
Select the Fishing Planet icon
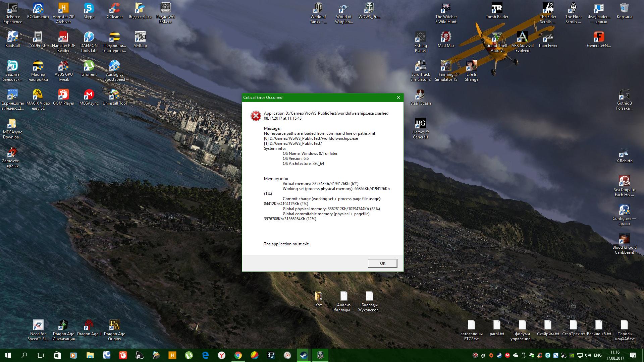pos(420,42)
